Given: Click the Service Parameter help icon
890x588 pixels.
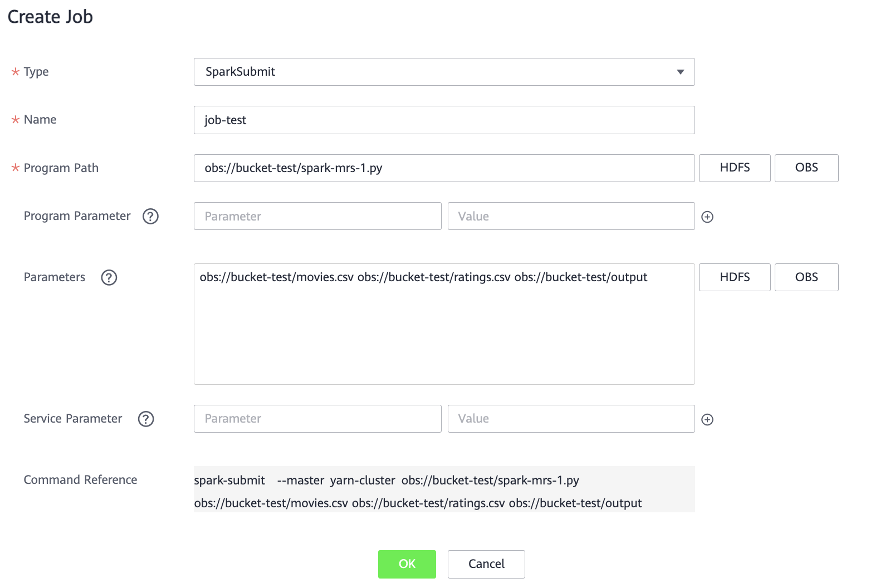Looking at the screenshot, I should [146, 419].
